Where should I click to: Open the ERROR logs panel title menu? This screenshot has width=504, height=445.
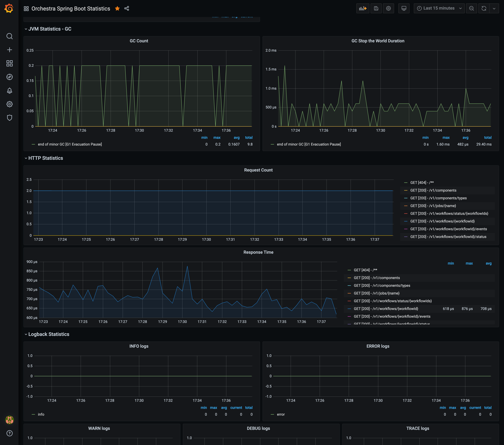tap(378, 346)
